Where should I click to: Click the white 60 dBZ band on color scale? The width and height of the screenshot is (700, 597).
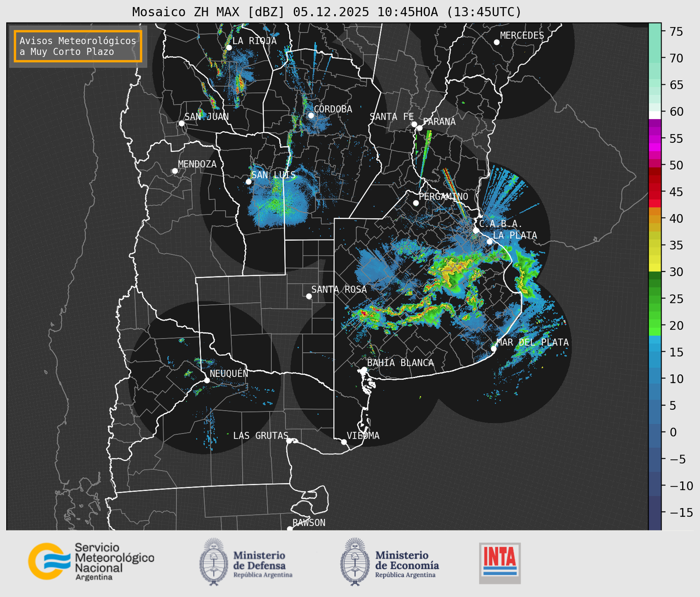[x=655, y=115]
